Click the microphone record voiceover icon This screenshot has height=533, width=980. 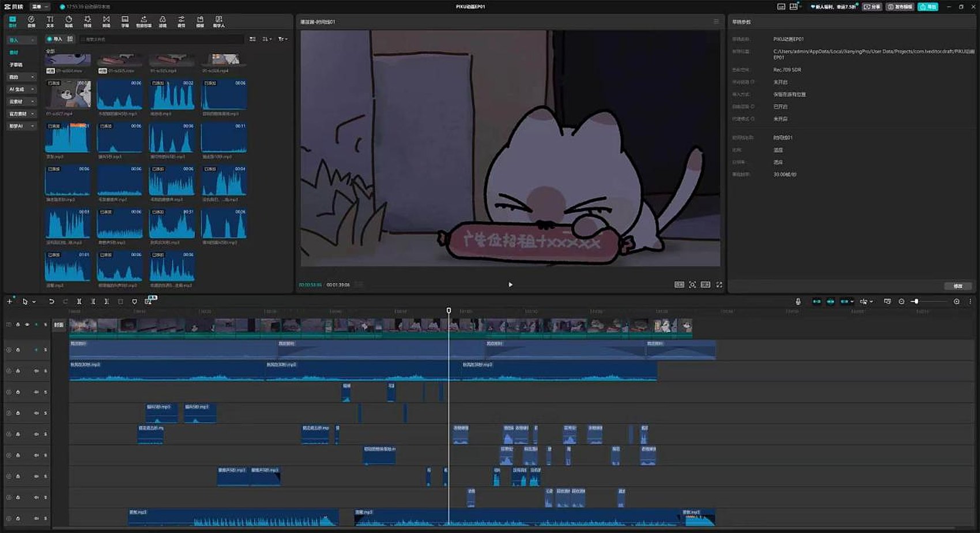click(x=798, y=301)
